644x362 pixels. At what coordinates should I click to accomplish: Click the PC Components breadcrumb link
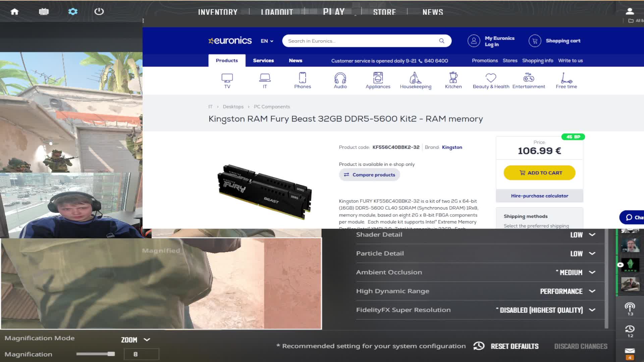272,107
